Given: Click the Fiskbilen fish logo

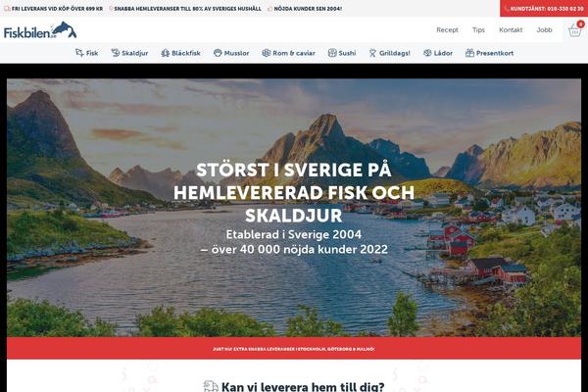Looking at the screenshot, I should pyautogui.click(x=40, y=30).
